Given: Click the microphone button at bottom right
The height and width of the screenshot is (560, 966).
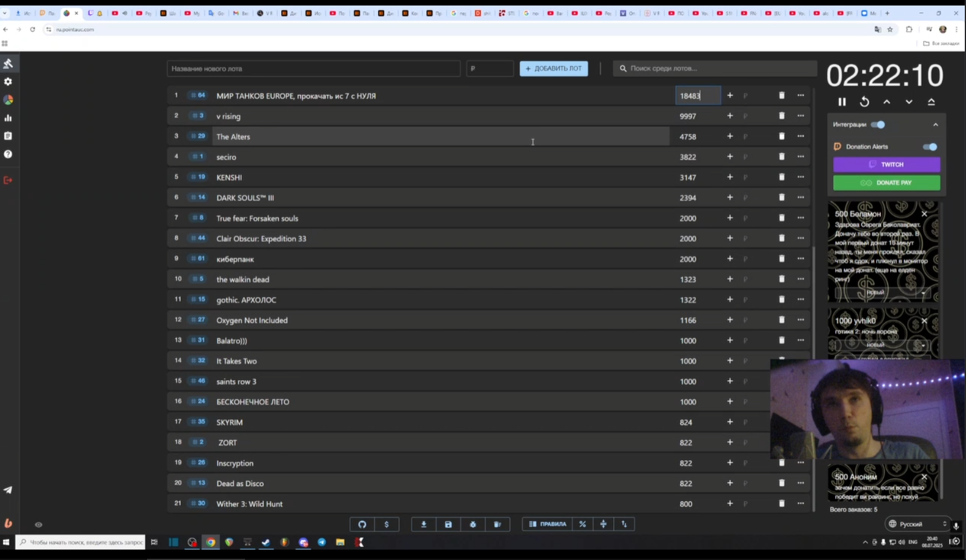Looking at the screenshot, I should (956, 525).
